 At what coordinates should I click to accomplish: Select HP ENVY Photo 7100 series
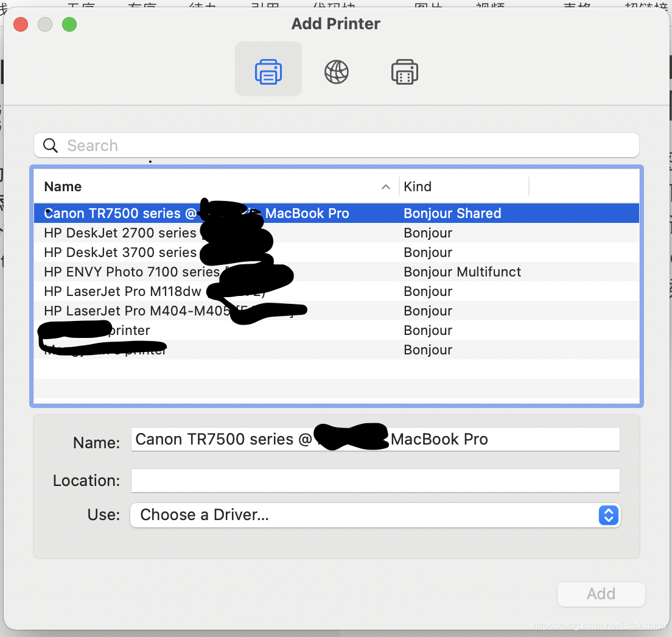coord(337,272)
